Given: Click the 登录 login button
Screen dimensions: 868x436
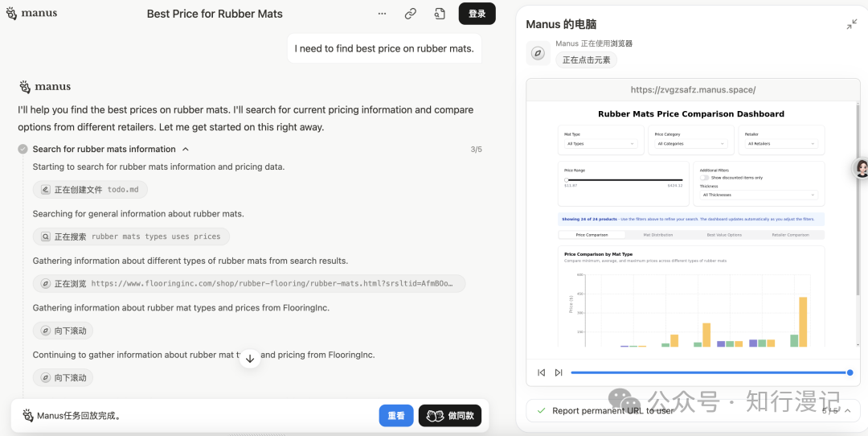Looking at the screenshot, I should pos(477,14).
